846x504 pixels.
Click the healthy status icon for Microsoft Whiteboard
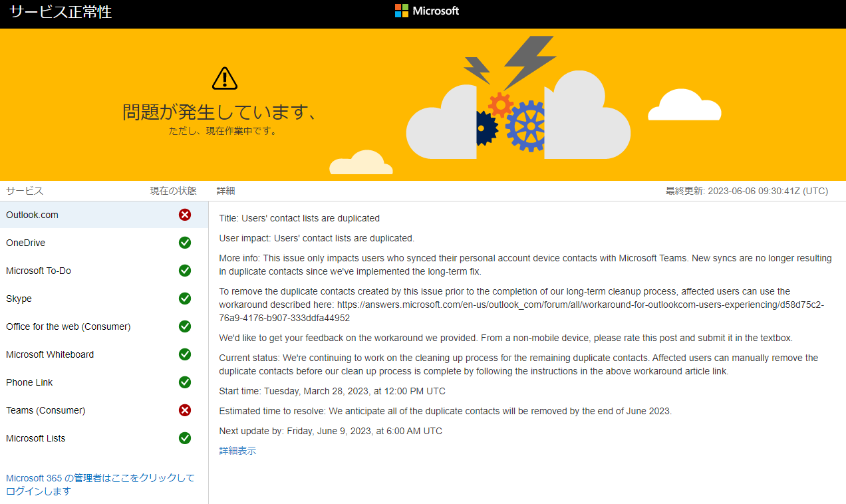pyautogui.click(x=184, y=354)
